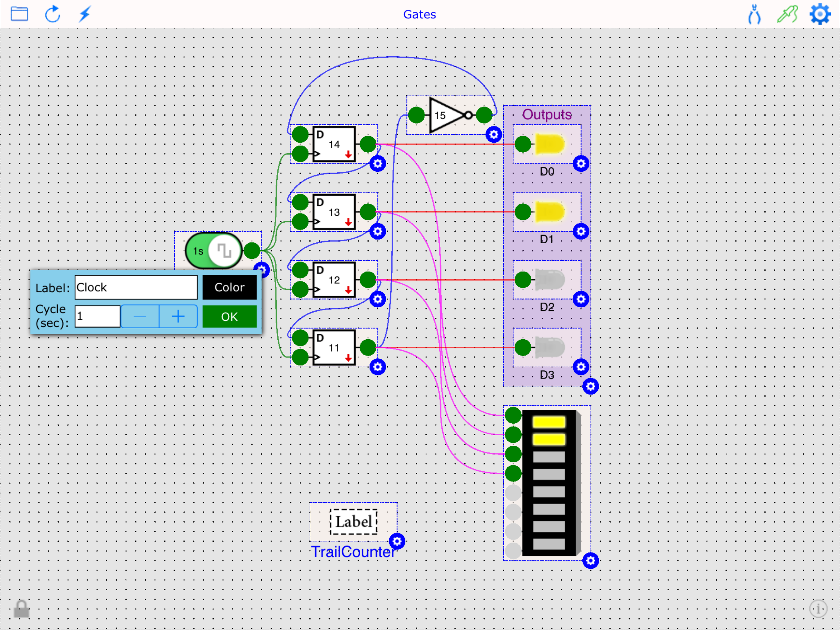The height and width of the screenshot is (630, 840).
Task: Show circuit info via info icon
Action: tap(818, 608)
